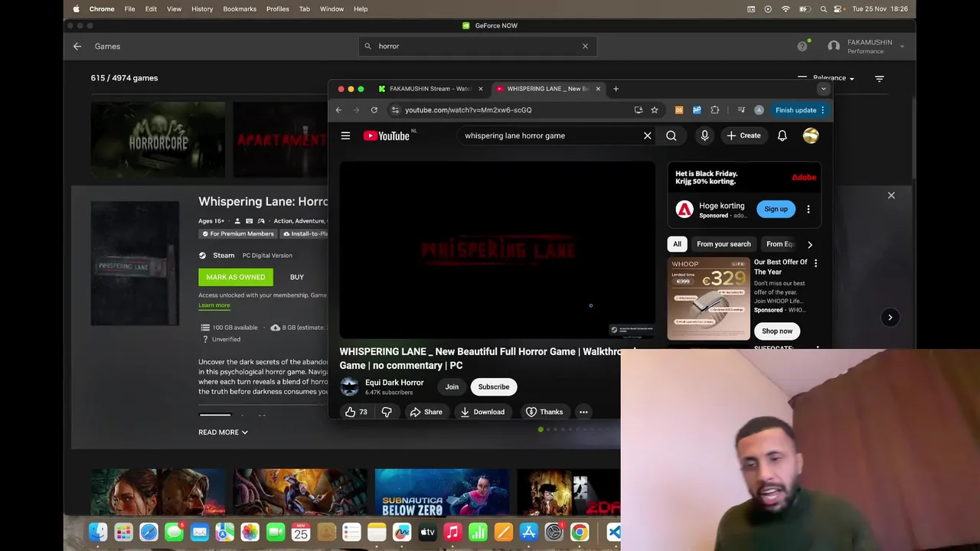Screen dimensions: 980x551
Task: Clear the GeForce NOW horror search
Action: [585, 46]
